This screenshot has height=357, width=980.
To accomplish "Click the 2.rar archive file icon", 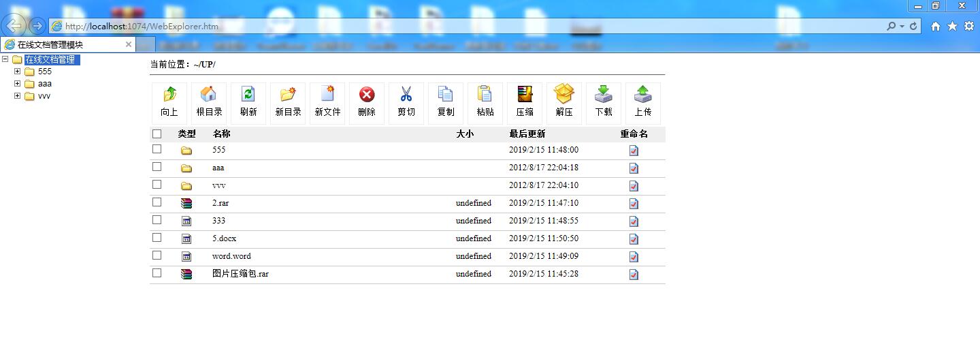I will coord(186,204).
